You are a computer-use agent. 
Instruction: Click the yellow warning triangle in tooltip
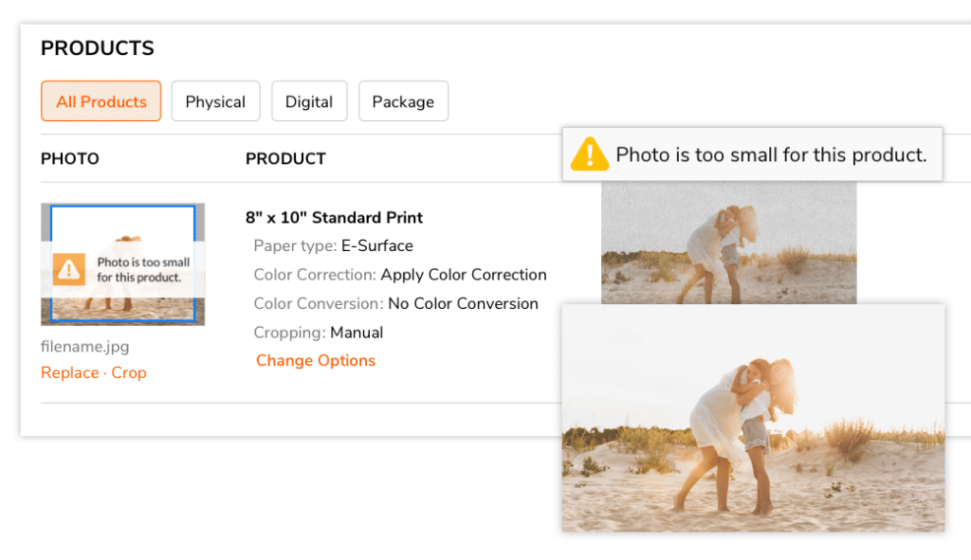click(x=589, y=154)
